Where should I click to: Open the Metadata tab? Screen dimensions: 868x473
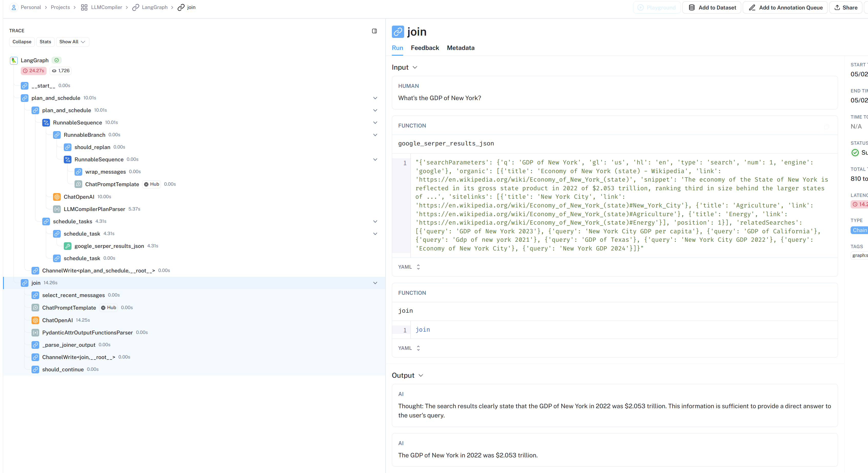pos(460,48)
